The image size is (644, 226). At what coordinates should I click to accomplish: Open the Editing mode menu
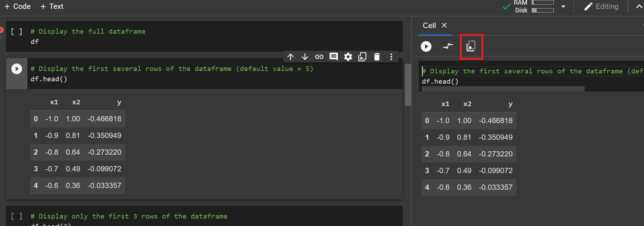[601, 6]
